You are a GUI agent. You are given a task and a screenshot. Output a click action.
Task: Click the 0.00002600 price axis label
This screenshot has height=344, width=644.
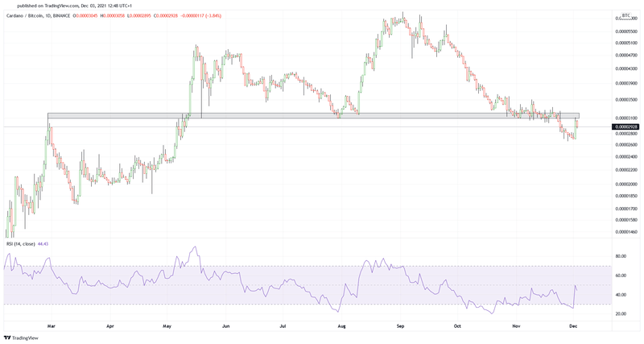click(x=626, y=145)
